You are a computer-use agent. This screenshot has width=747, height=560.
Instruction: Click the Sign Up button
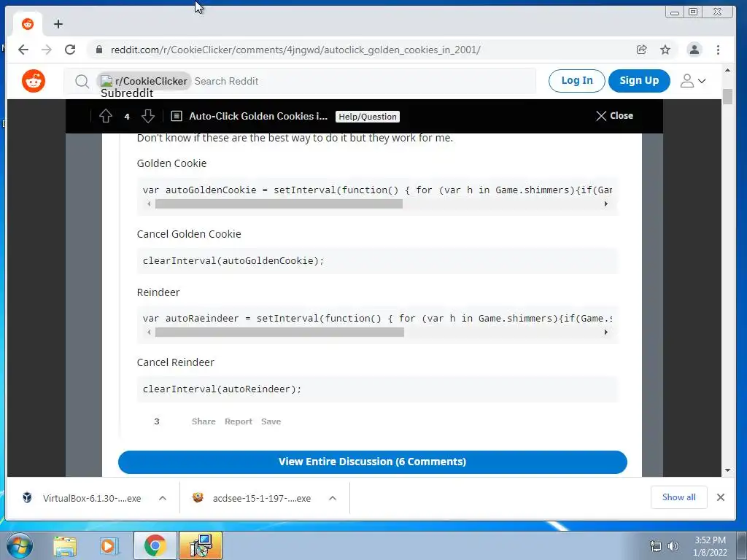[x=639, y=80]
